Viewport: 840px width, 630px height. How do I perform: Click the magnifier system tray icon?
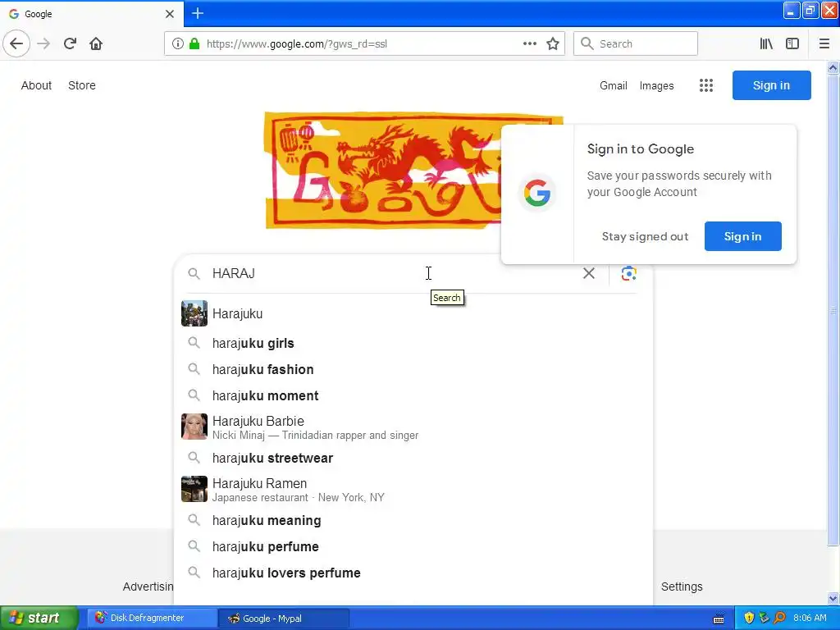tap(779, 618)
